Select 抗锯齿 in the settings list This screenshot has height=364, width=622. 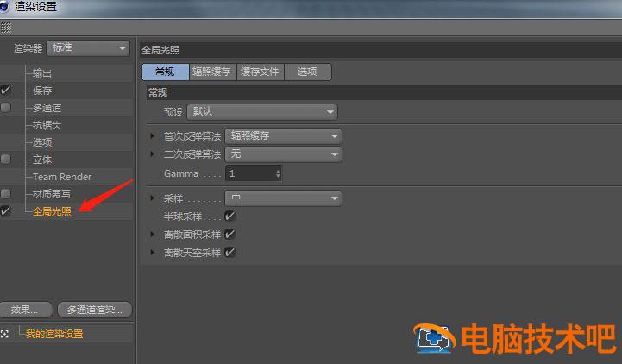pyautogui.click(x=47, y=125)
